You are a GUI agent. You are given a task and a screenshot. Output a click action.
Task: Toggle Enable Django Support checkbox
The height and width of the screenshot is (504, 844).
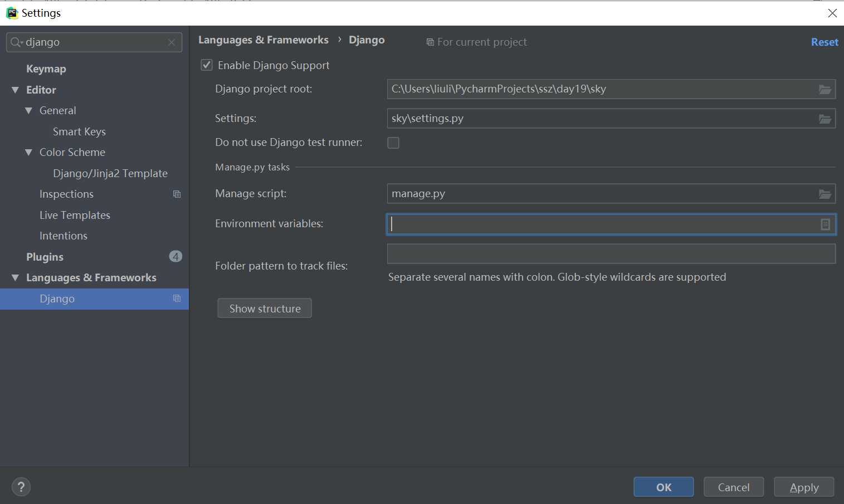click(x=207, y=65)
